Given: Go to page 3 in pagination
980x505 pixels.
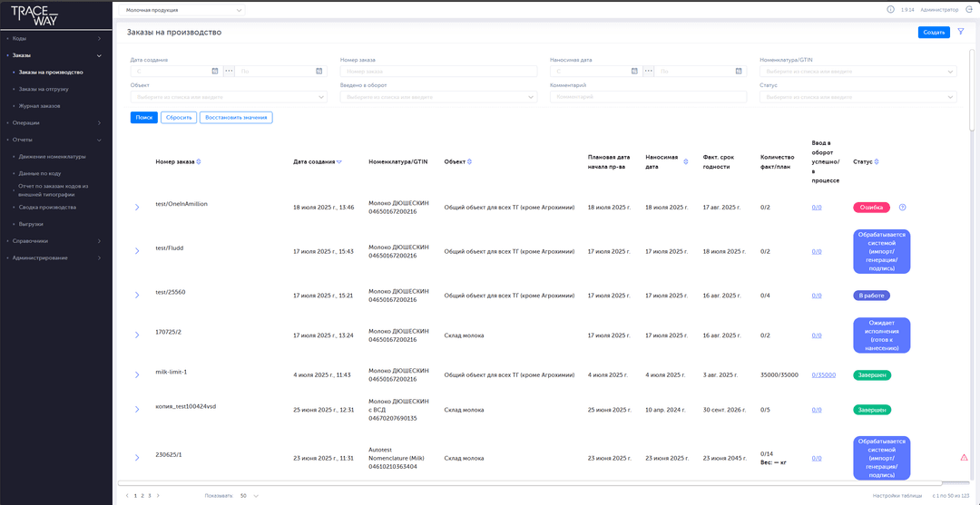Looking at the screenshot, I should click(x=150, y=496).
